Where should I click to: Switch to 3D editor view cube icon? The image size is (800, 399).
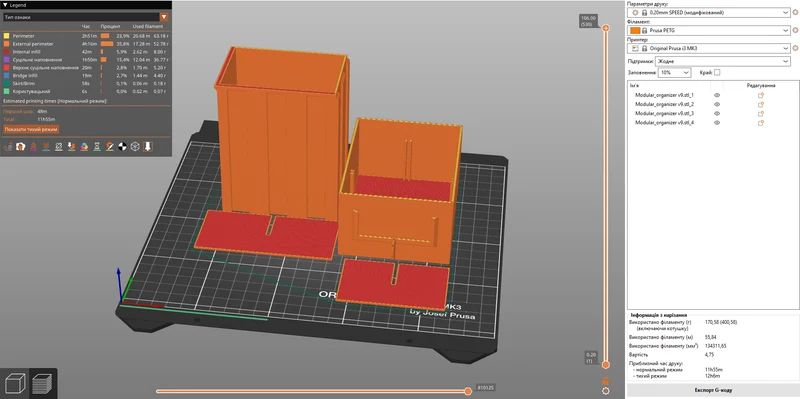(14, 384)
